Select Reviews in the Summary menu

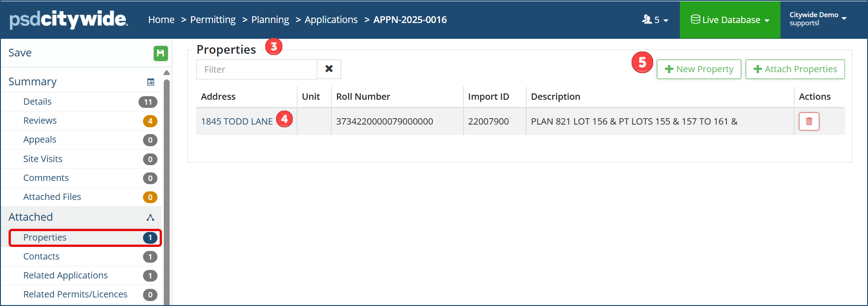(x=40, y=121)
